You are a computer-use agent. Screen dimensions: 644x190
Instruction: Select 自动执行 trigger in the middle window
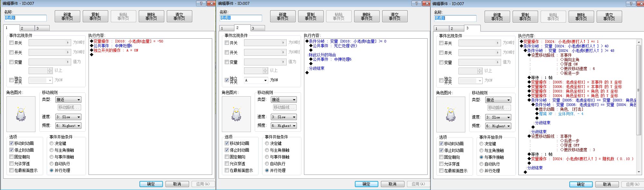coord(267,164)
